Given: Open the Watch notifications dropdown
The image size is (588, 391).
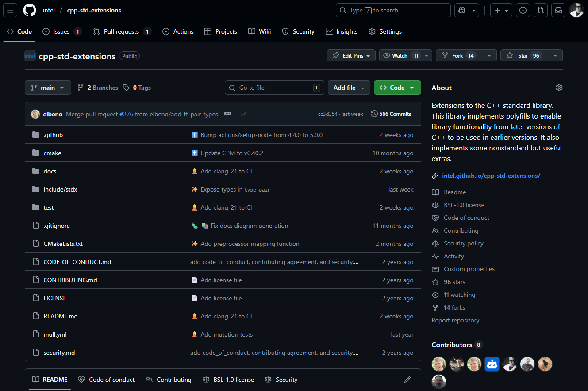Looking at the screenshot, I should [x=406, y=55].
